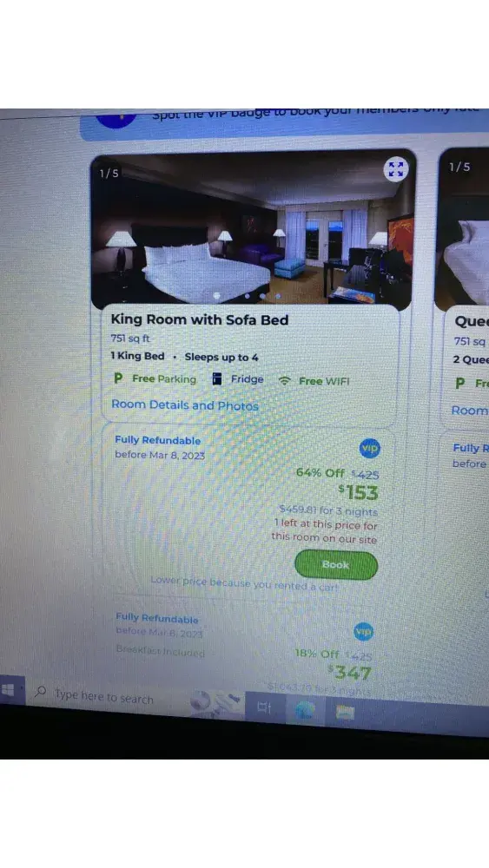Image resolution: width=489 pixels, height=868 pixels.
Task: Open Task View on the taskbar
Action: pyautogui.click(x=265, y=707)
